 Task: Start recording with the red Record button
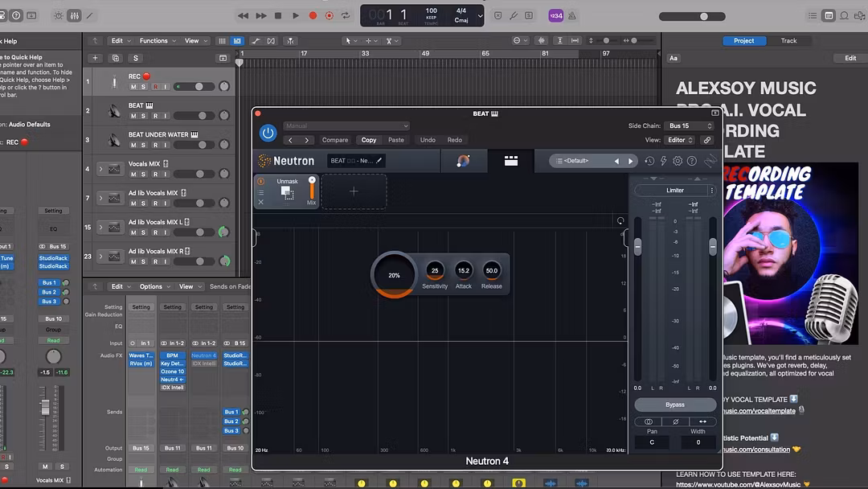(313, 15)
